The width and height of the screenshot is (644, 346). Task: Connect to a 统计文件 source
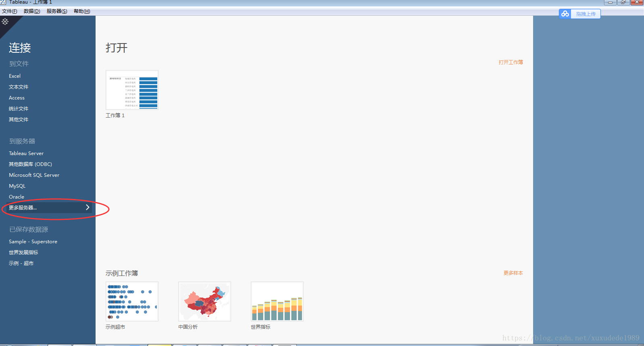[x=19, y=109]
